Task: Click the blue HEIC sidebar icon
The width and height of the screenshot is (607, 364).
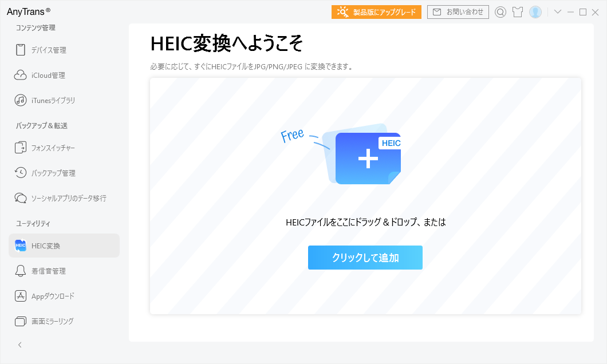Action: (21, 246)
